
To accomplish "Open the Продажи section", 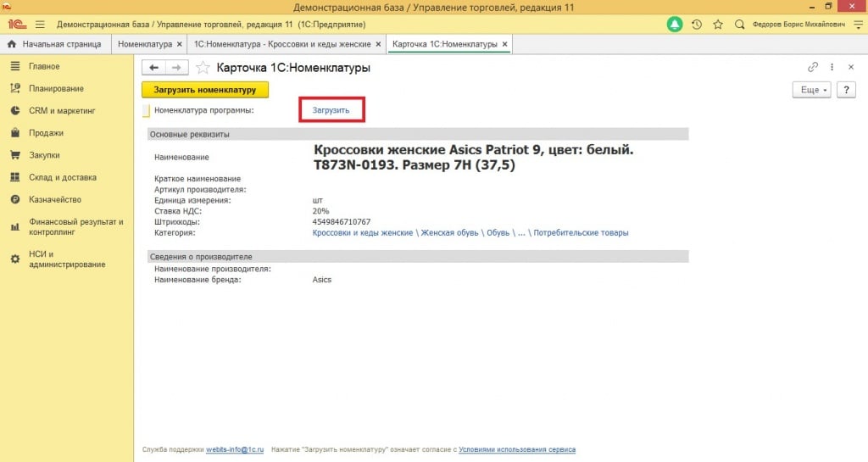I will click(46, 133).
